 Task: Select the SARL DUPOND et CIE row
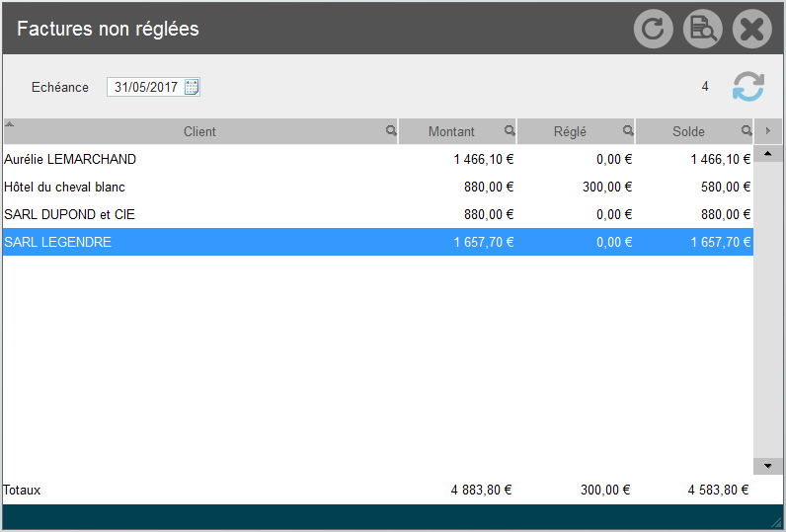coord(378,214)
